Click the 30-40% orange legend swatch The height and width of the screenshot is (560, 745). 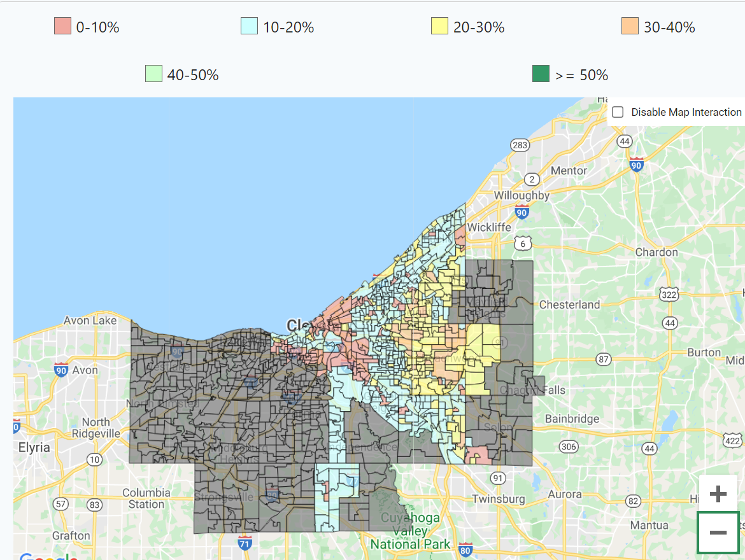point(630,26)
